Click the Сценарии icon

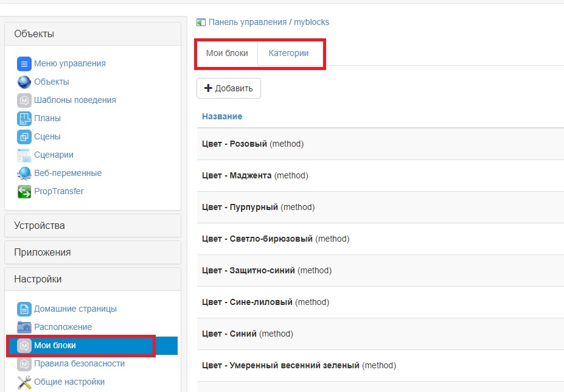pyautogui.click(x=24, y=155)
